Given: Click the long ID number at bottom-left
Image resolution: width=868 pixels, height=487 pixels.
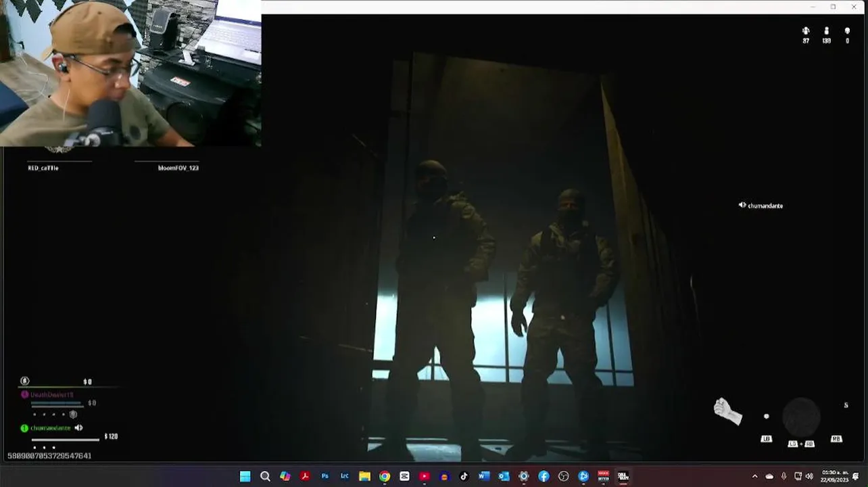Looking at the screenshot, I should pyautogui.click(x=49, y=456).
